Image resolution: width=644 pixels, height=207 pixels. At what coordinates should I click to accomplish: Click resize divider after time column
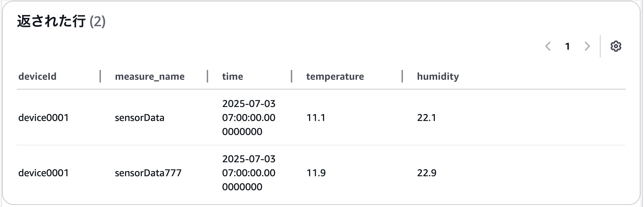292,76
